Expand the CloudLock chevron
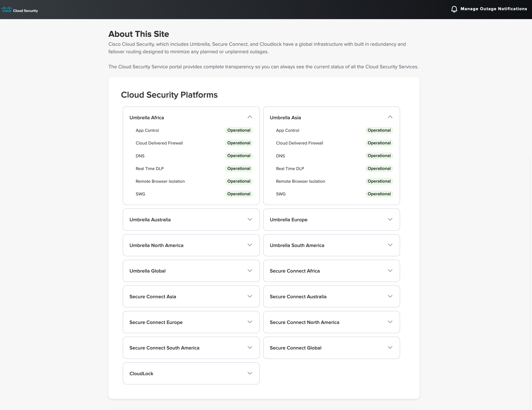 click(250, 373)
